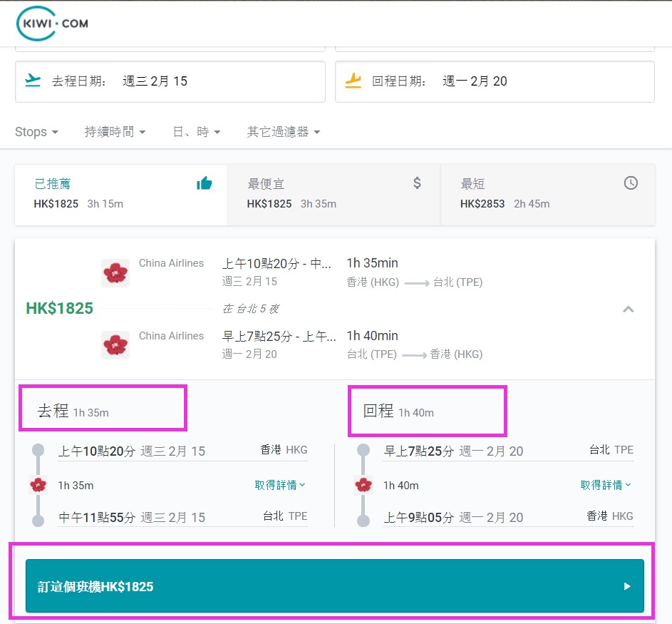Click China Airlines logo for return flight summary
Screen dimensions: 672x624
pyautogui.click(x=115, y=345)
